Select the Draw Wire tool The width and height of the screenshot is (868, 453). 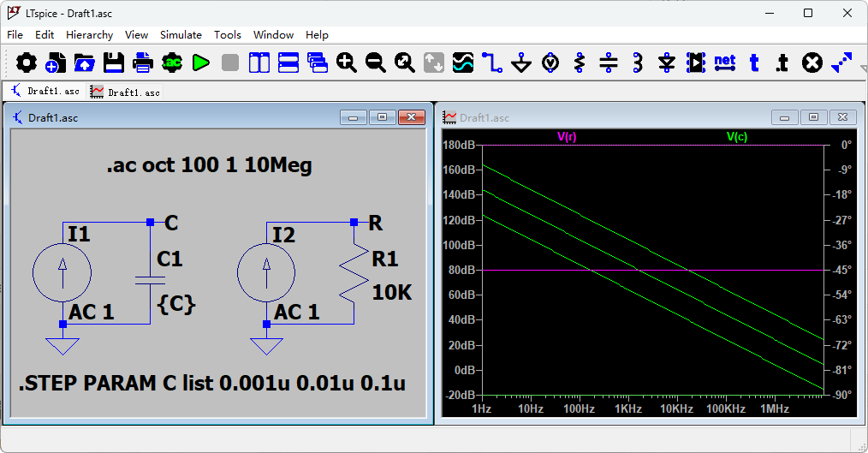coord(492,63)
